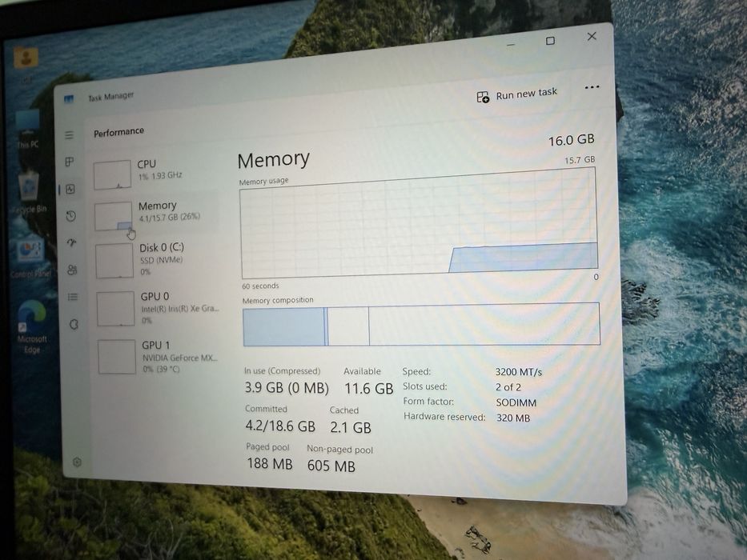Image resolution: width=747 pixels, height=560 pixels.
Task: Click the 'SODIMM' form factor value
Action: (x=516, y=402)
